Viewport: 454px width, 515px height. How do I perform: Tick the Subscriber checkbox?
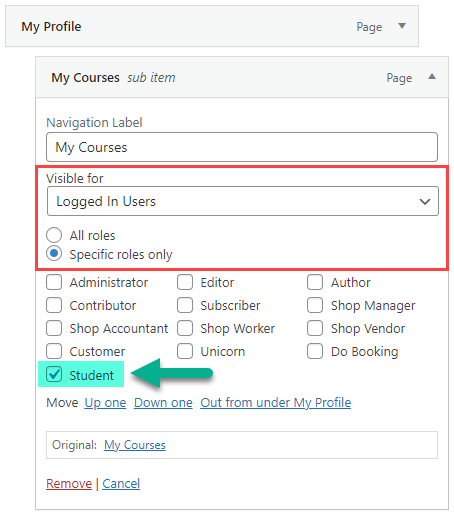pos(185,305)
